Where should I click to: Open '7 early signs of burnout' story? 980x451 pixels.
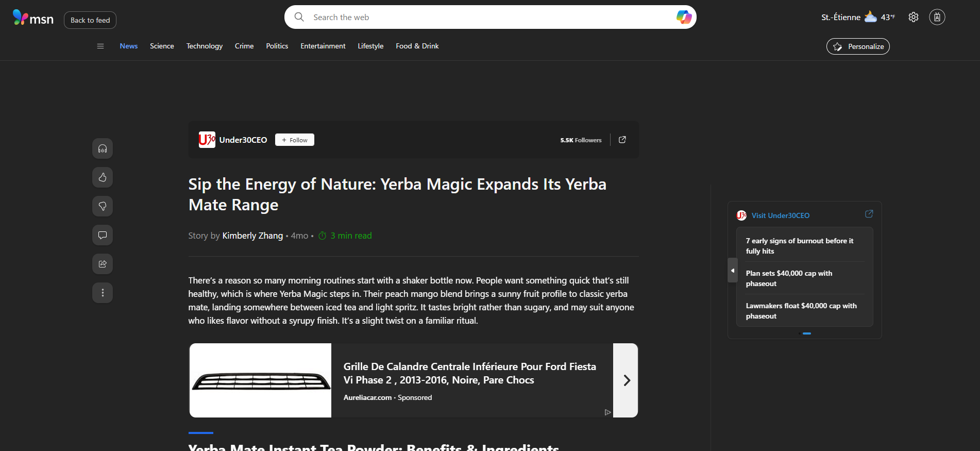tap(800, 246)
